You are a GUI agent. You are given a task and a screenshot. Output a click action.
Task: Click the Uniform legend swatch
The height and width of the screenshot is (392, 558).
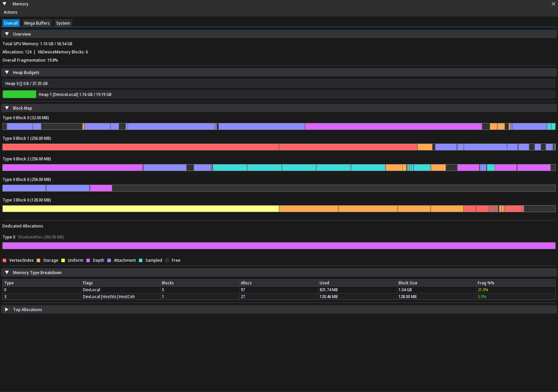coord(63,260)
